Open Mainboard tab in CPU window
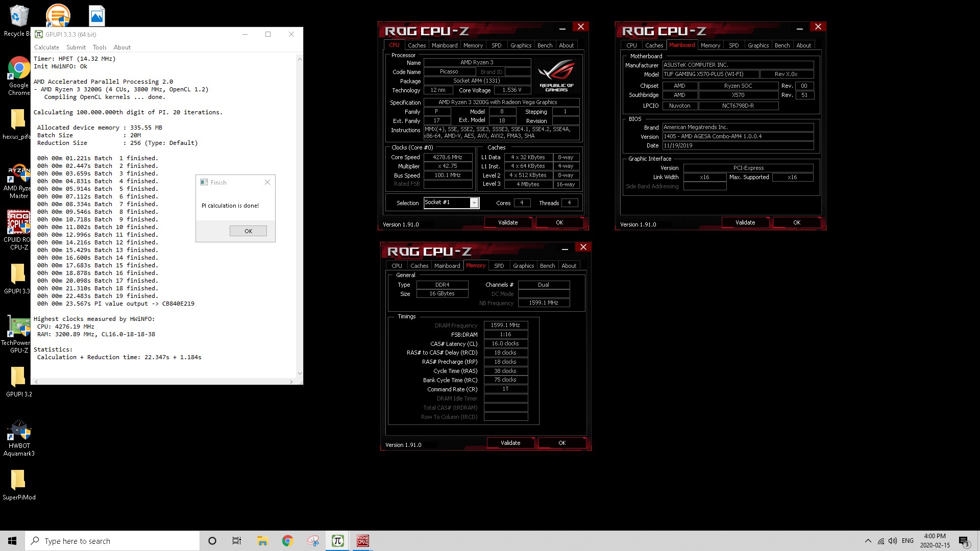 coord(445,45)
